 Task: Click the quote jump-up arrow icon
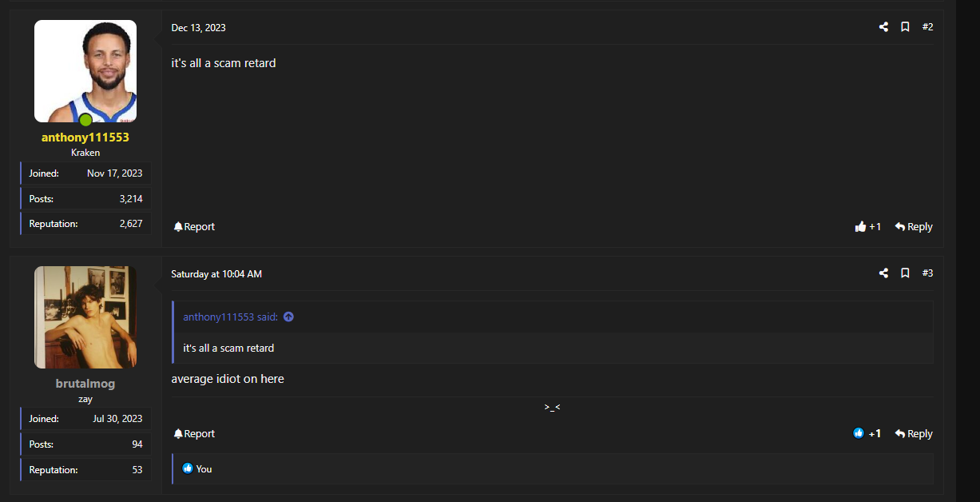pyautogui.click(x=288, y=317)
